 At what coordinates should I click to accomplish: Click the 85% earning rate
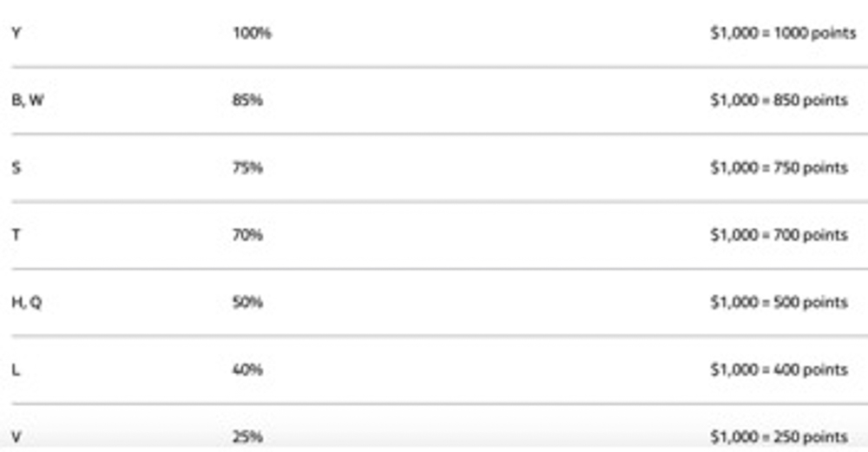248,101
